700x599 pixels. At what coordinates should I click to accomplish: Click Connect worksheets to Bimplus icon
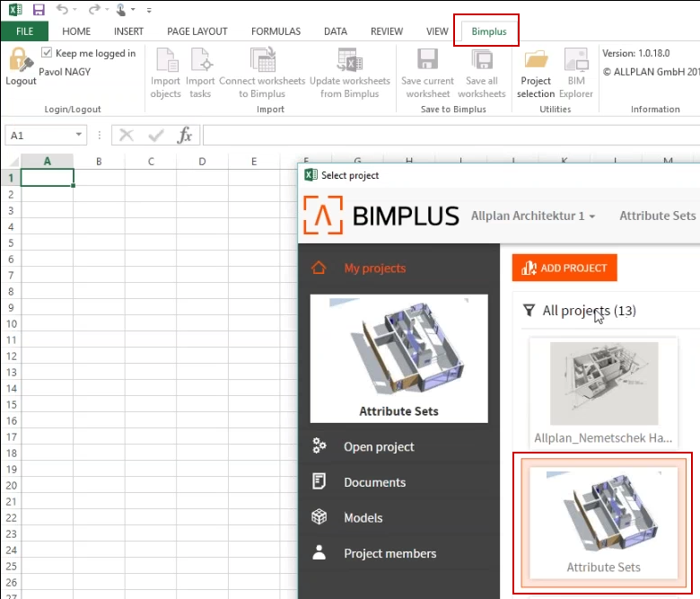pyautogui.click(x=262, y=60)
